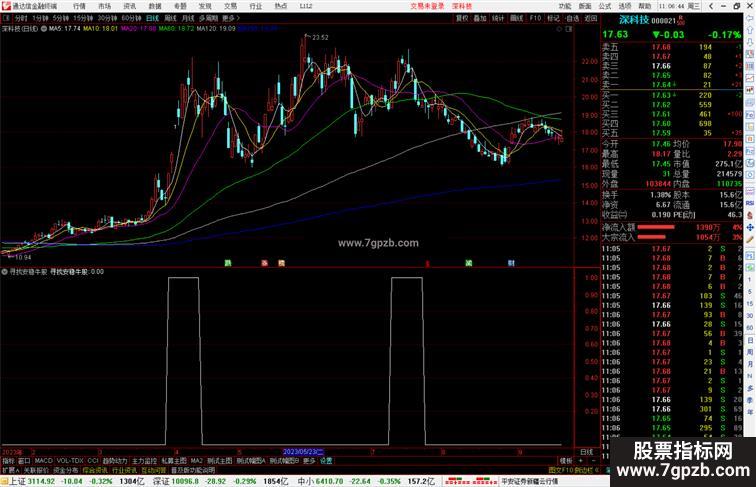Viewport: 756px width, 487px height.
Task: Open the 交易 menu
Action: [x=230, y=6]
